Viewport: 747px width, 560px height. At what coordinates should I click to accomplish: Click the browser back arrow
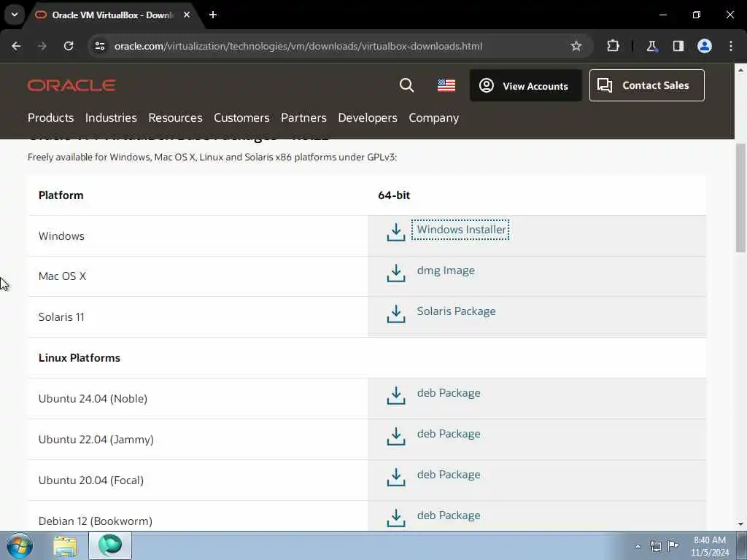coord(16,46)
